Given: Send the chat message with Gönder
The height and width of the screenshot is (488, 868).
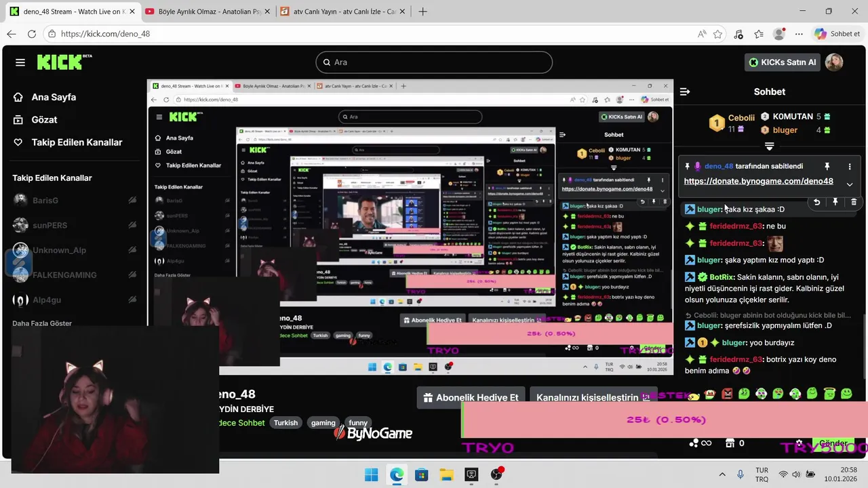Looking at the screenshot, I should [x=833, y=443].
